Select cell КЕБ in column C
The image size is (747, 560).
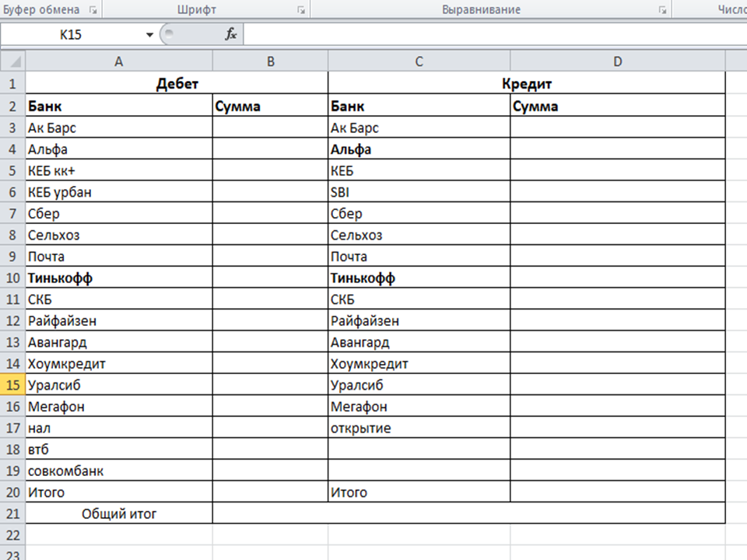[419, 170]
